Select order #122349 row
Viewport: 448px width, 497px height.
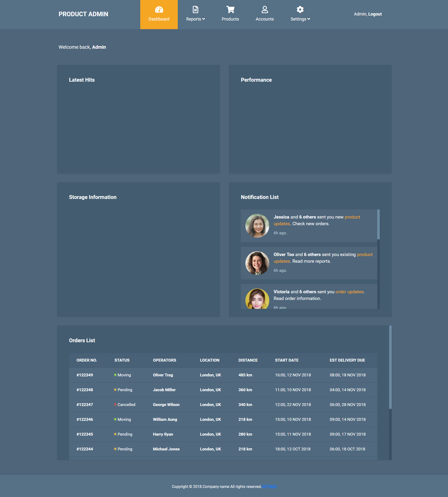tap(85, 375)
